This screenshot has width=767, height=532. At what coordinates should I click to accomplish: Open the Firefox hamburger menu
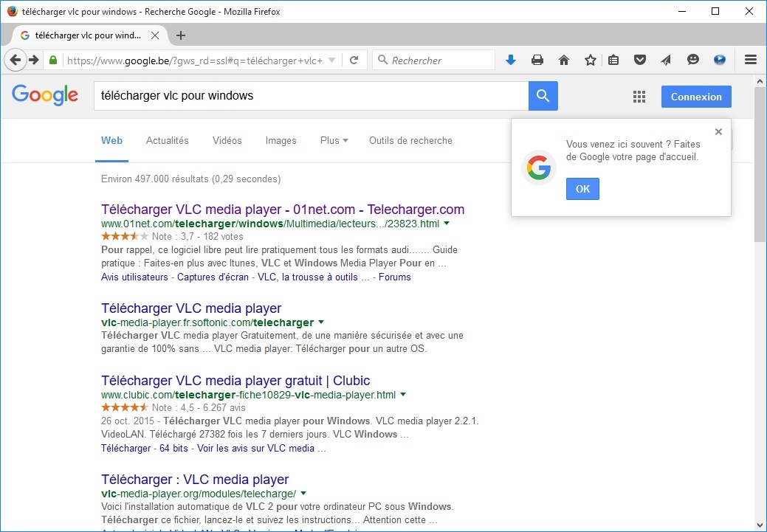pos(750,61)
